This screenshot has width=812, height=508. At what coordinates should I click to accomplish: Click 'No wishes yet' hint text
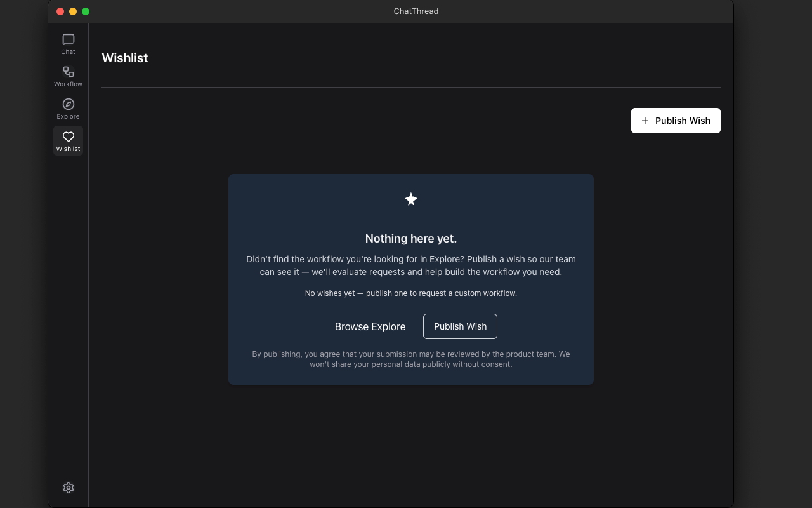point(411,293)
